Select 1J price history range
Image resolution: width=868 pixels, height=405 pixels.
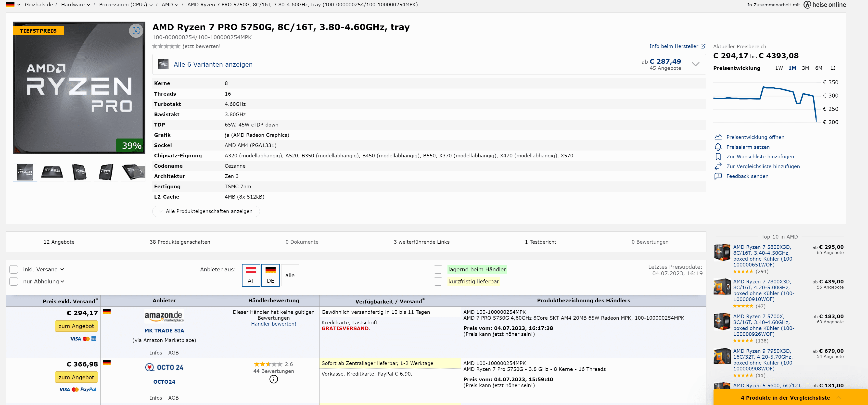click(x=833, y=68)
